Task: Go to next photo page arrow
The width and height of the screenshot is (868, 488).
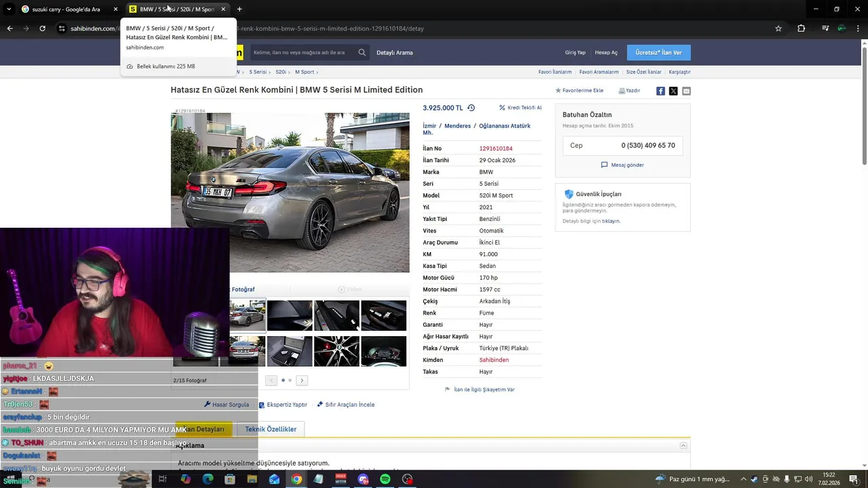Action: tap(302, 380)
